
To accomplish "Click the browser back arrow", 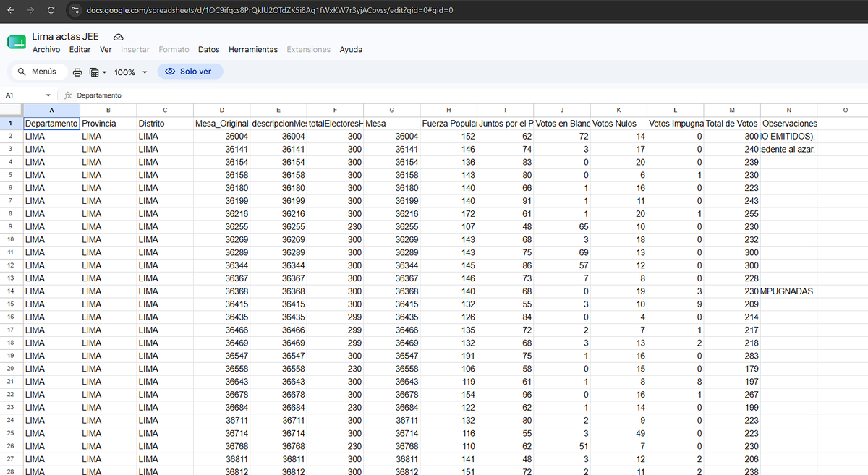I will pyautogui.click(x=12, y=11).
